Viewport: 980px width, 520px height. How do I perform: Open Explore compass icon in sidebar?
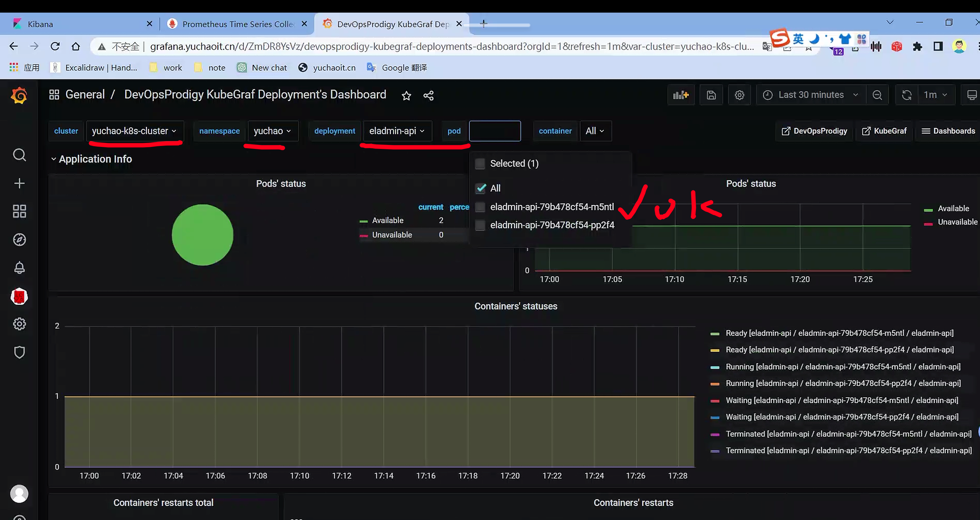tap(19, 240)
